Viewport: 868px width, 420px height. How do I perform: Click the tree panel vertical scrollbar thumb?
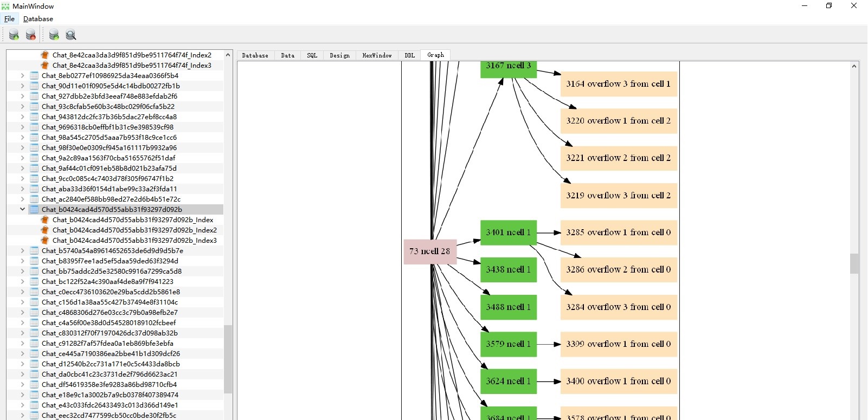[228, 359]
